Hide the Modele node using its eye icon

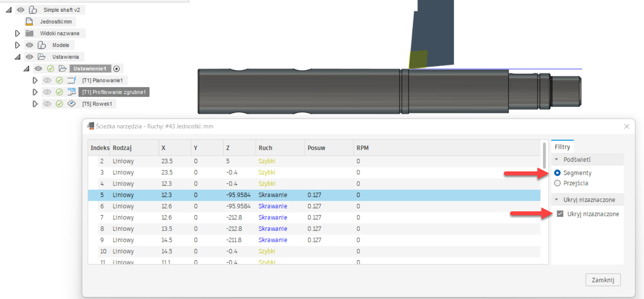pos(29,45)
